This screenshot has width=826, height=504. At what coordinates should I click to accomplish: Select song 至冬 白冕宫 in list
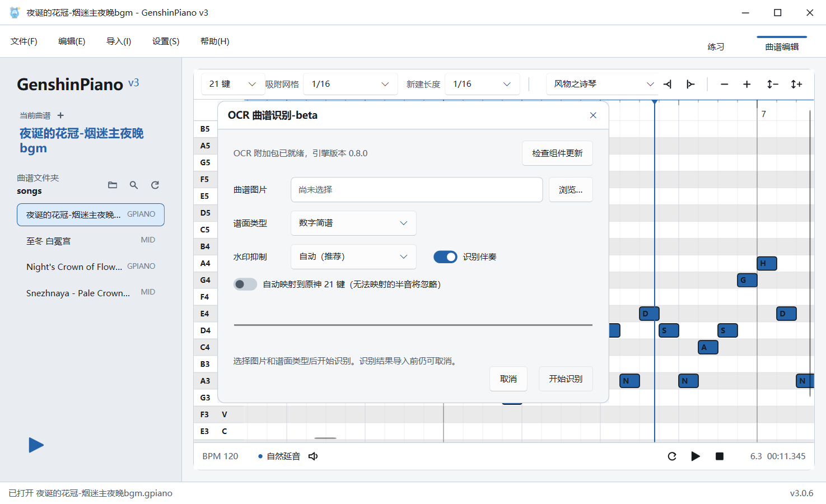click(91, 241)
